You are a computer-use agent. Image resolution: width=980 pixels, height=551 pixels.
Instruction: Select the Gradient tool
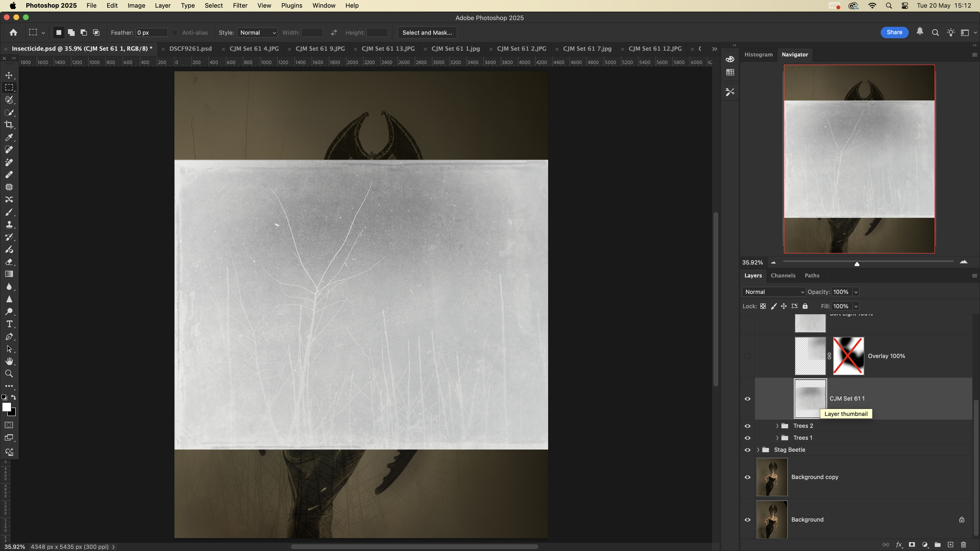click(x=9, y=274)
